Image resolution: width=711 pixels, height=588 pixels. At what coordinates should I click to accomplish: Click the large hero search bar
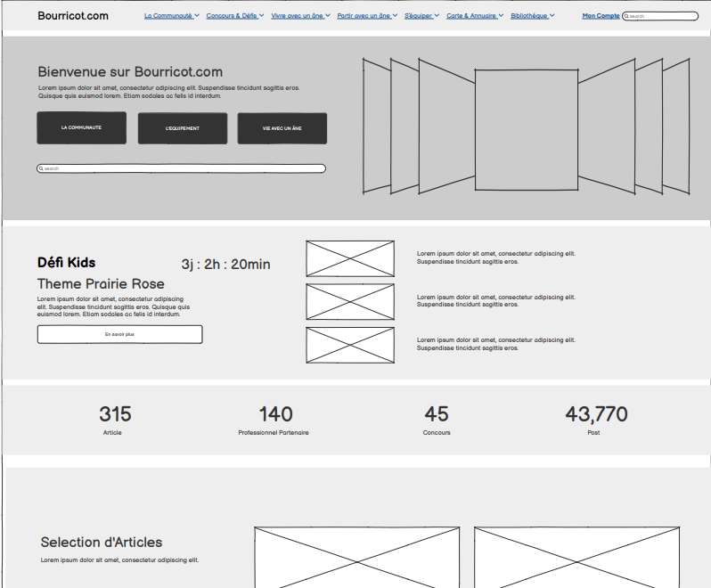point(182,168)
